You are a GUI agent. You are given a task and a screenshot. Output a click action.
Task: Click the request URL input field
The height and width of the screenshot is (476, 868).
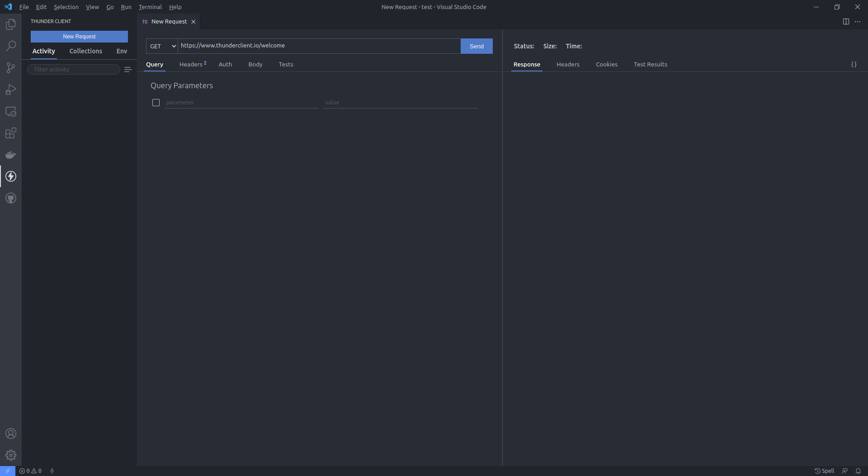click(319, 46)
